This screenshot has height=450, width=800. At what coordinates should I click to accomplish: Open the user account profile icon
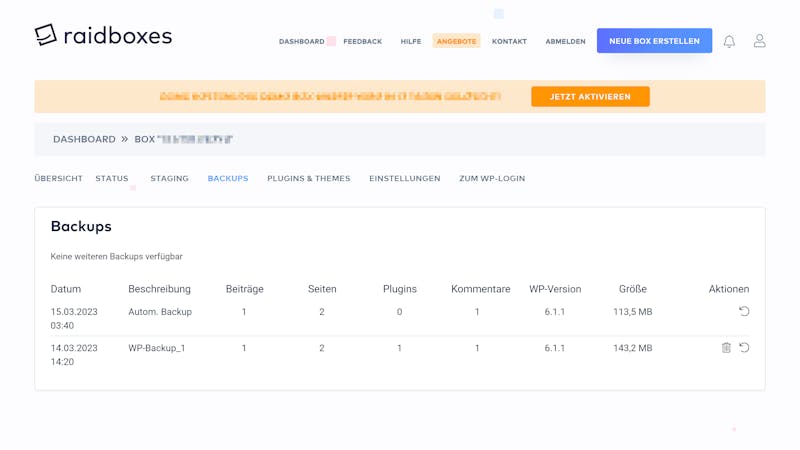click(x=759, y=41)
